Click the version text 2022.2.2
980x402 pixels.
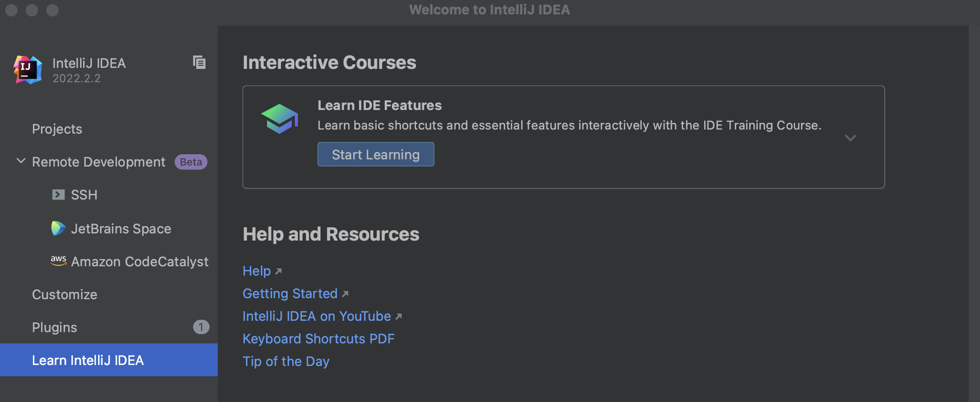point(77,79)
